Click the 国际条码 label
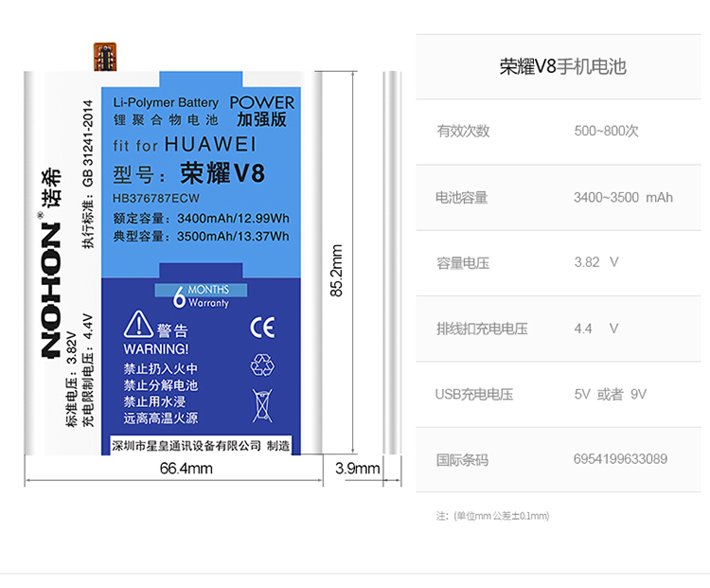710x588 pixels. tap(462, 460)
